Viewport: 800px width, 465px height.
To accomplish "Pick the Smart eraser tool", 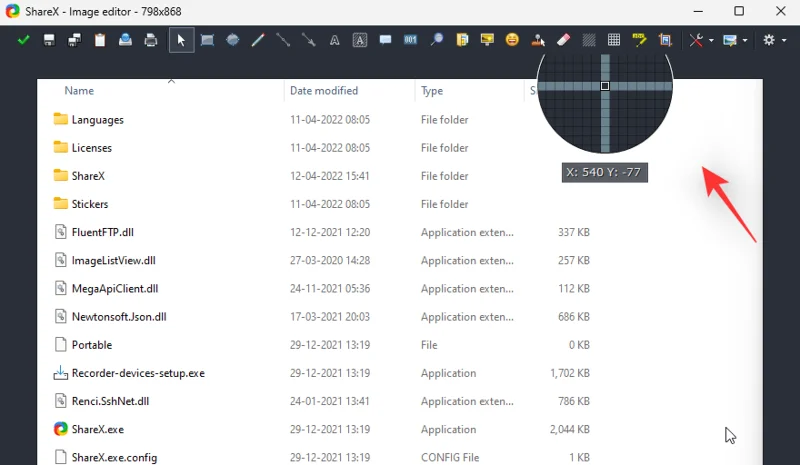I will (563, 40).
